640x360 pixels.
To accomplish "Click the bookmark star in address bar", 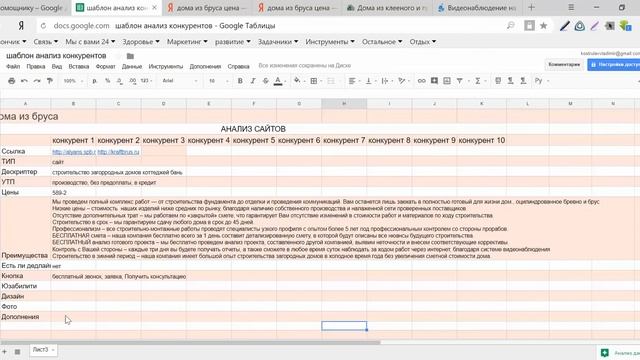I will click(543, 26).
